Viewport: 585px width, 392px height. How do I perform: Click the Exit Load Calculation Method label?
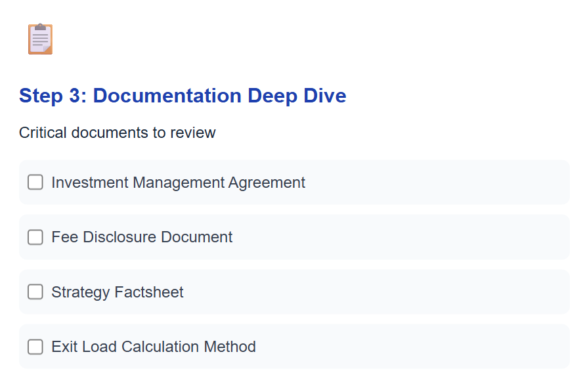(153, 347)
